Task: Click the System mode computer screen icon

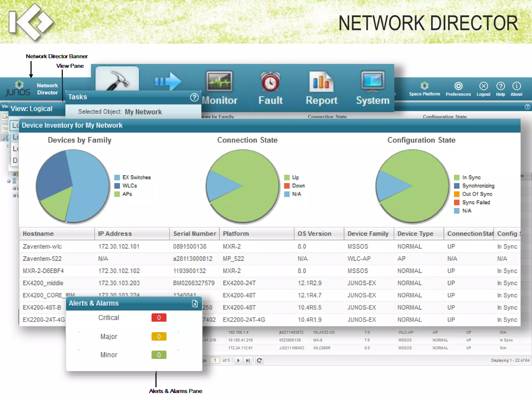Action: (x=373, y=81)
